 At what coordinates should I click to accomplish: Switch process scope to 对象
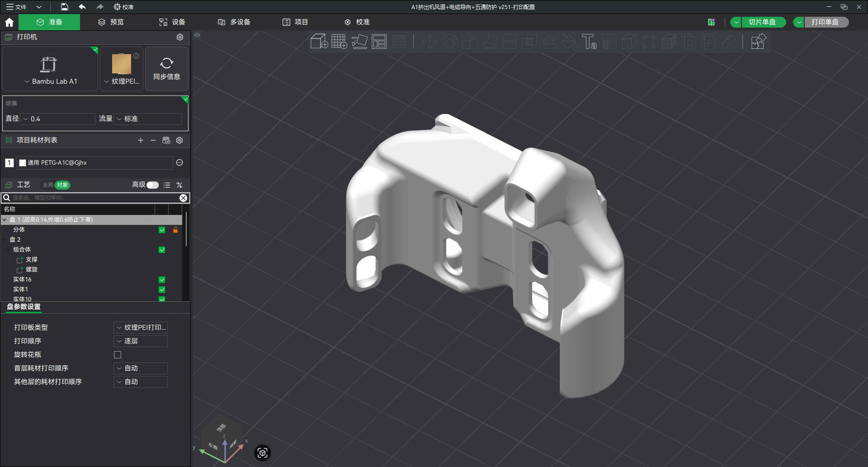(x=62, y=185)
